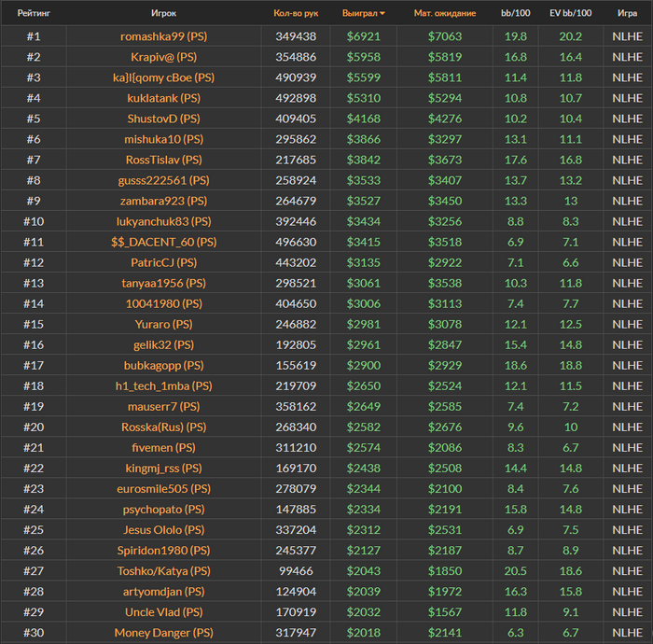
Task: Click on ShustovD (PS) name
Action: coord(163,119)
